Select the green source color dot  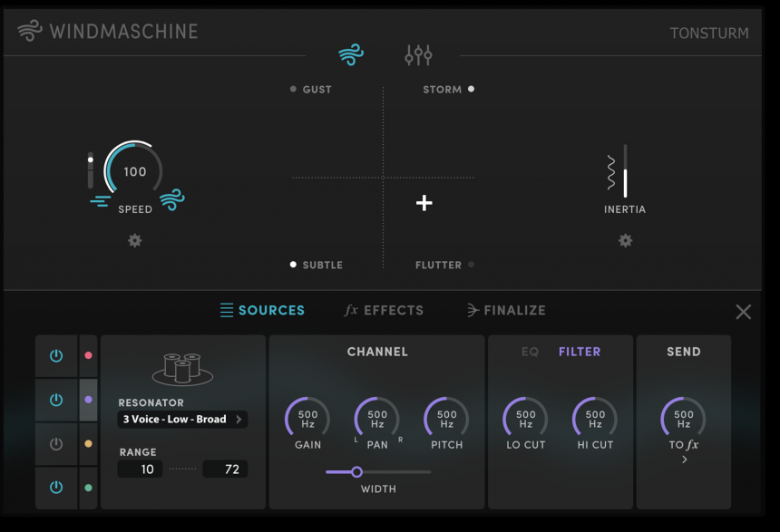[89, 488]
